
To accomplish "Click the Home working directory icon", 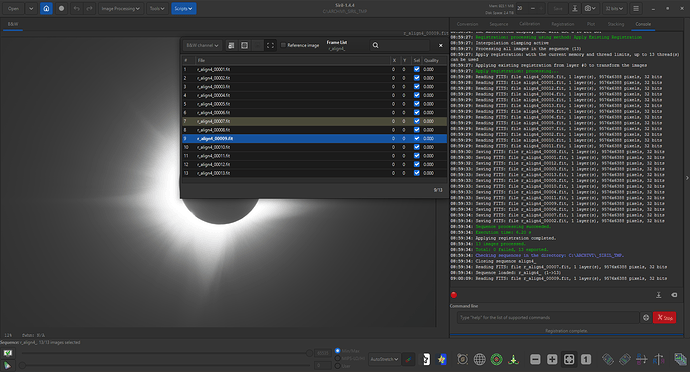I will tap(46, 8).
